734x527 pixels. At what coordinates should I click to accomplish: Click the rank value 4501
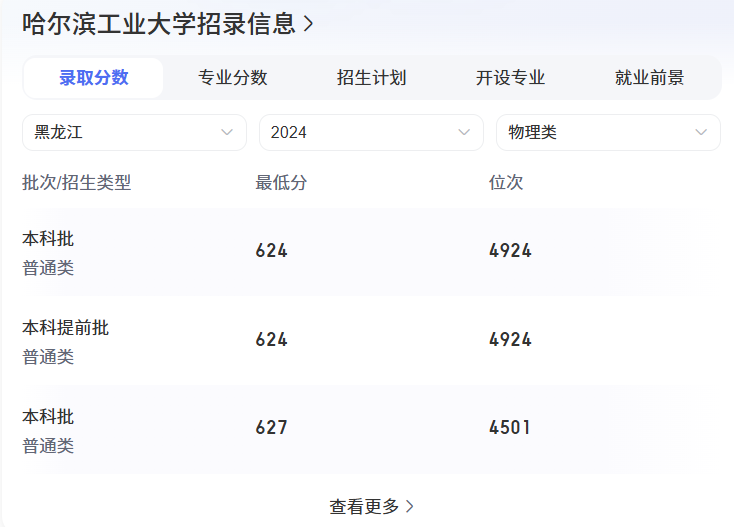(510, 428)
